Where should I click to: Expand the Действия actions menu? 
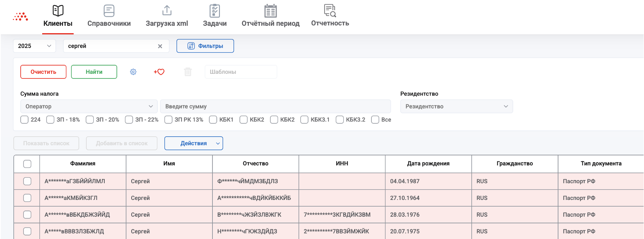(x=194, y=143)
